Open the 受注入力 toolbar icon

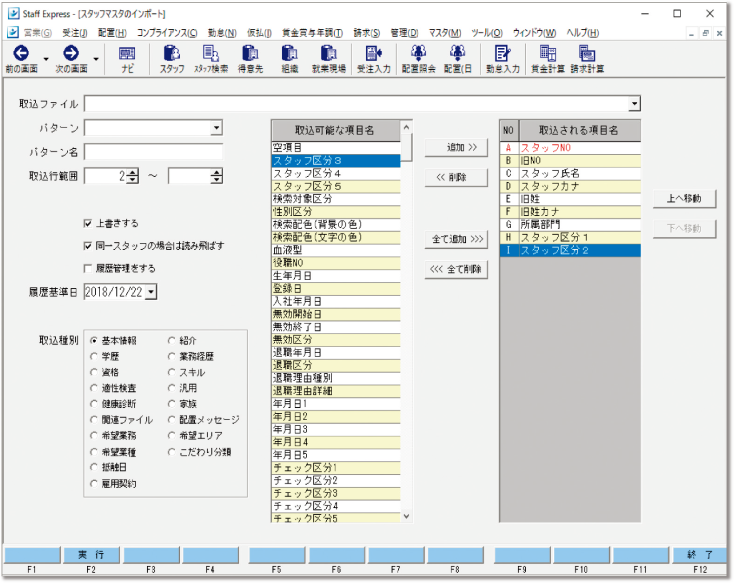(374, 53)
